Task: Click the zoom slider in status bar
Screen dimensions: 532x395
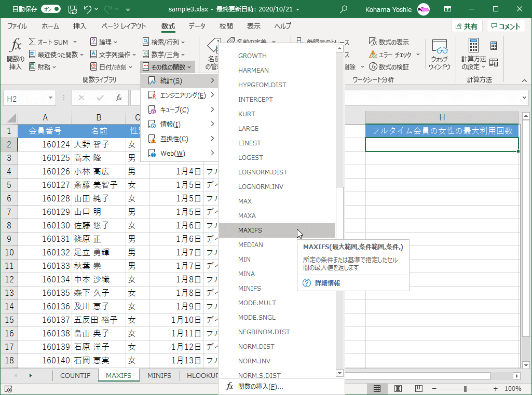Action: [x=465, y=389]
